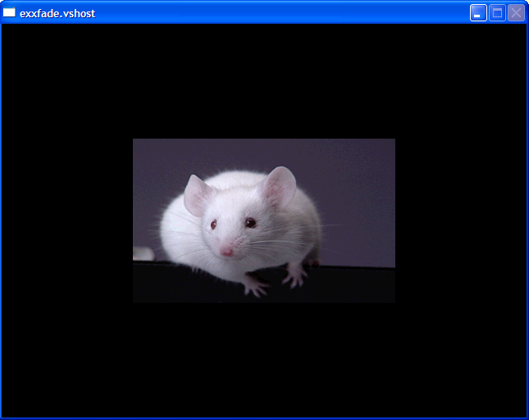
Task: Click the mouse's ear on the photo's right side
Action: [x=279, y=187]
